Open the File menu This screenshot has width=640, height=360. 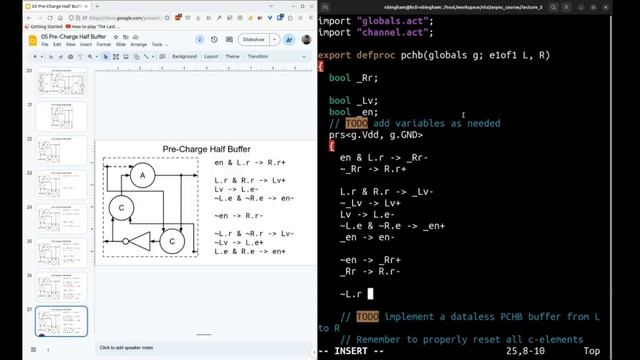(45, 44)
